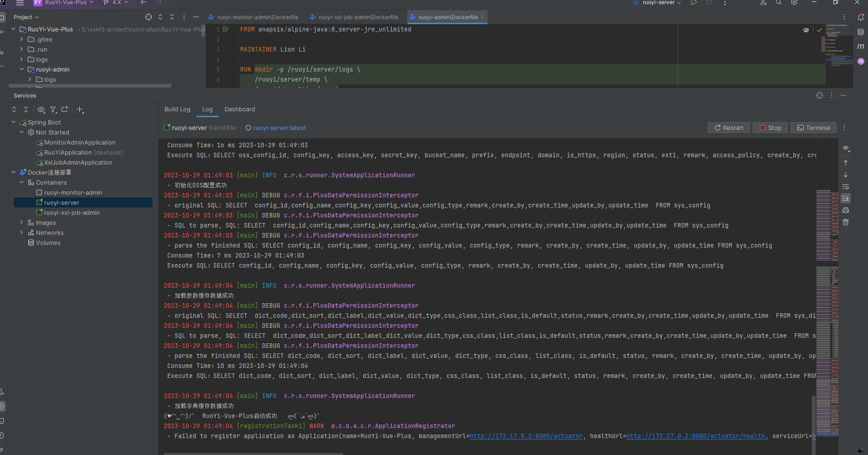The image size is (868, 455).
Task: Select opened file in Project view
Action: click(149, 17)
